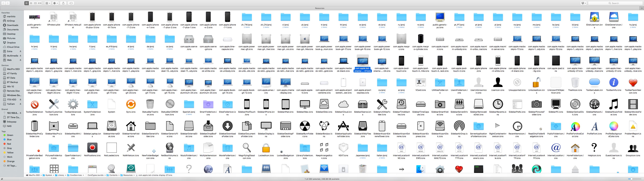Click the Edit Tags toolbar button
644x181 pixels.
click(71, 3)
